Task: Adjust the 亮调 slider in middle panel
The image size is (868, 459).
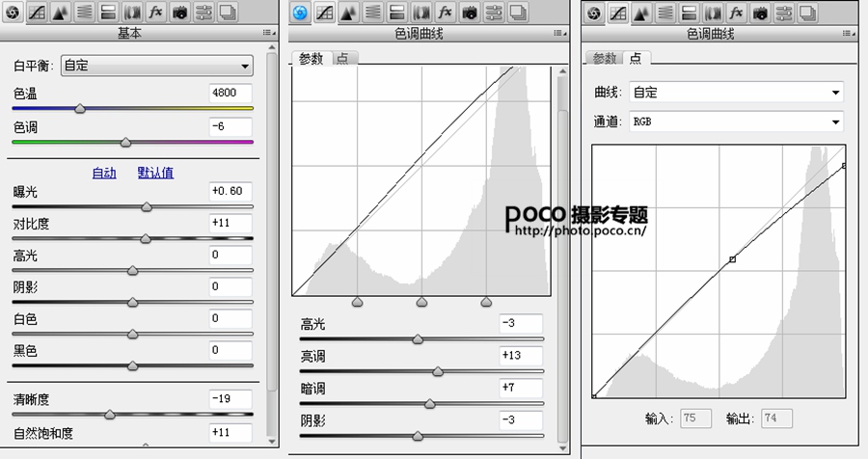Action: [437, 371]
